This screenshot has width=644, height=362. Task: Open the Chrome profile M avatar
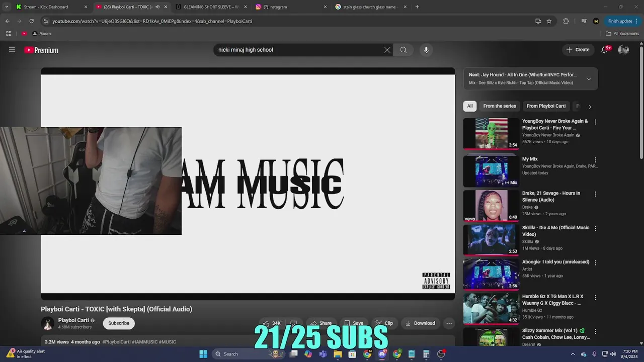pos(596,21)
